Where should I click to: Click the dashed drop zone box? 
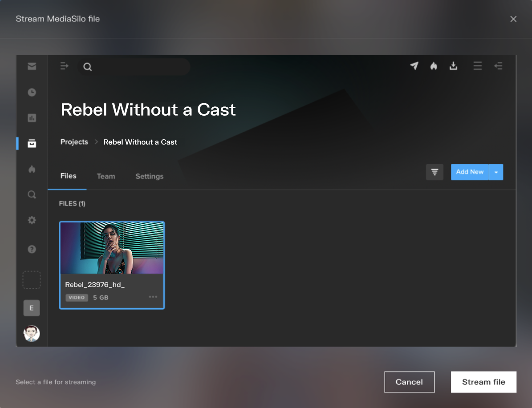32,280
